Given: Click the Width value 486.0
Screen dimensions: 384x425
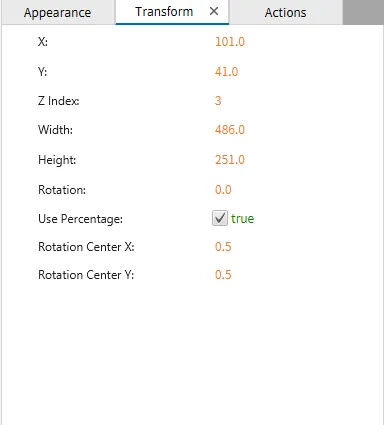Looking at the screenshot, I should (230, 130).
